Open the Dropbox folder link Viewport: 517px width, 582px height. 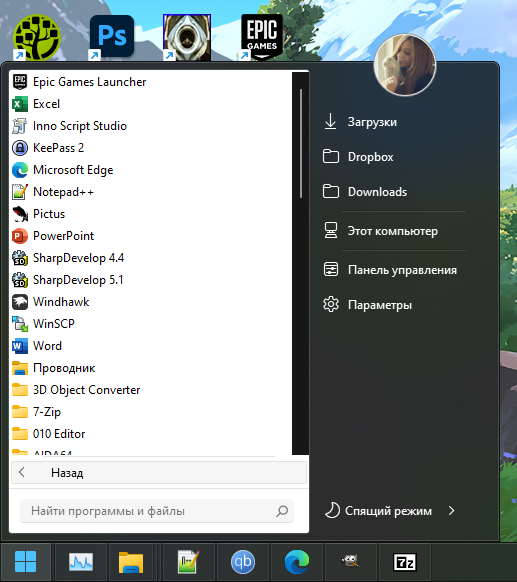[x=358, y=157]
